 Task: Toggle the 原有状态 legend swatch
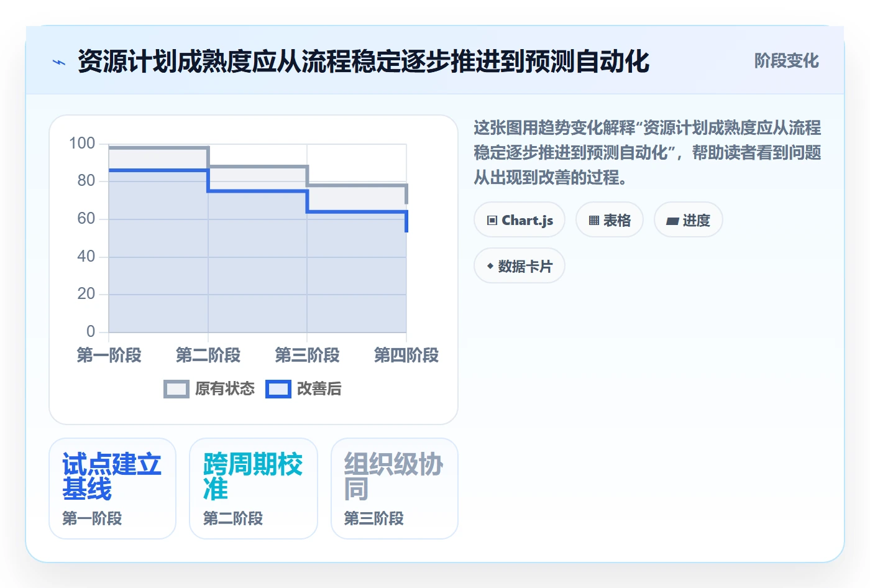click(176, 389)
